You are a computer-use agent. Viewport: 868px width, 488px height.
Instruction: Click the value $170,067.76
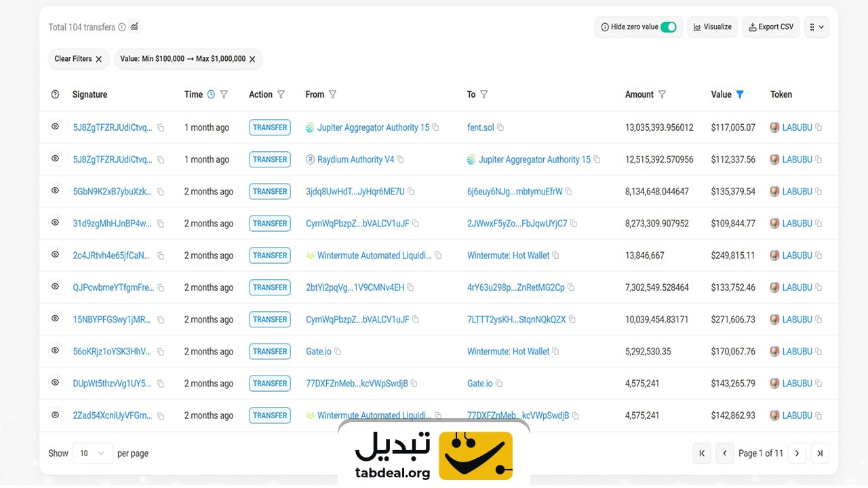(733, 351)
